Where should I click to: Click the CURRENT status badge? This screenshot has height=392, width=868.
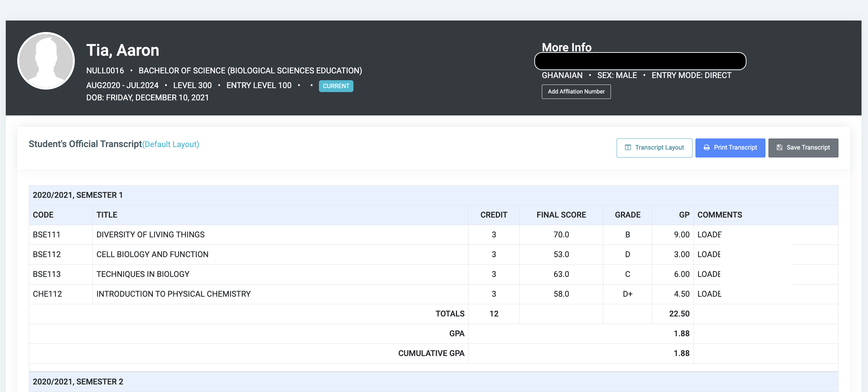[x=336, y=86]
